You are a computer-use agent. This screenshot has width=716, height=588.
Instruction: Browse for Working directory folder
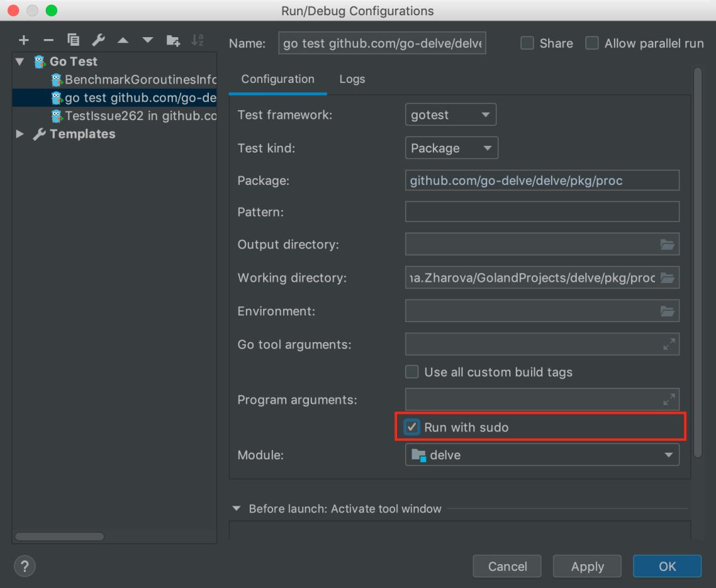(667, 278)
